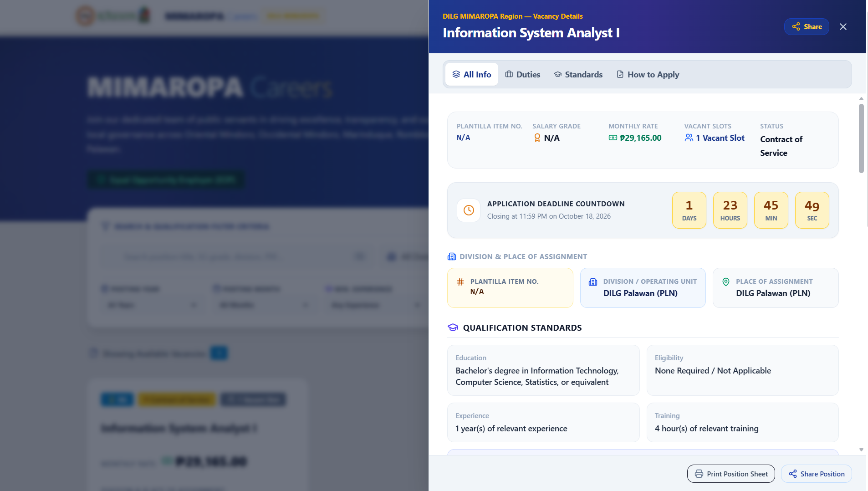Viewport: 868px width, 491px height.
Task: Click 'DILG Palawan (PLN)' under Place of Assignment
Action: pyautogui.click(x=773, y=293)
